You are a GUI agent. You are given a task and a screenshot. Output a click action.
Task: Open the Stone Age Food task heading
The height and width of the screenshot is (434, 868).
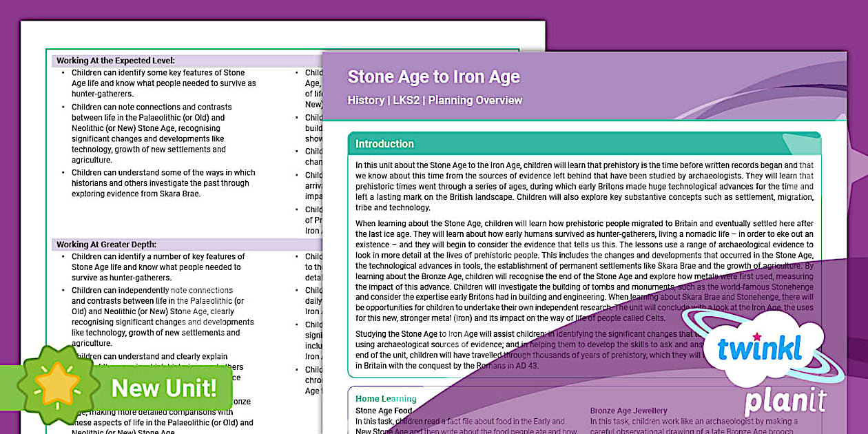pyautogui.click(x=384, y=411)
